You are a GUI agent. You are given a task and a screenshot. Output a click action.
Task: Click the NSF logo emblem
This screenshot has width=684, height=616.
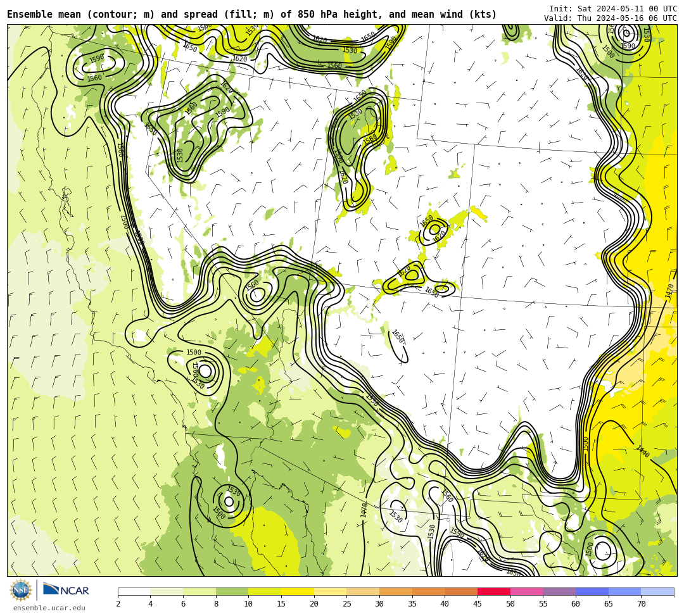(20, 590)
